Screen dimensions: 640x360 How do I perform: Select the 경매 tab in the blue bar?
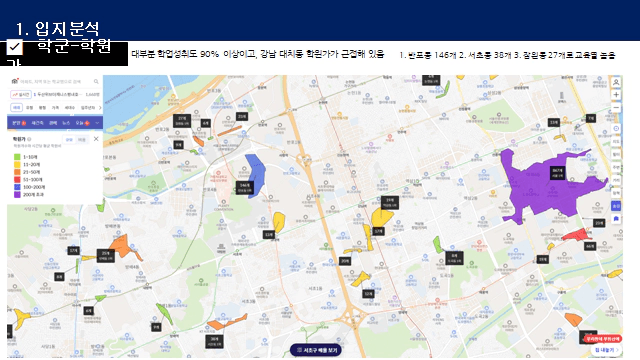coord(53,123)
